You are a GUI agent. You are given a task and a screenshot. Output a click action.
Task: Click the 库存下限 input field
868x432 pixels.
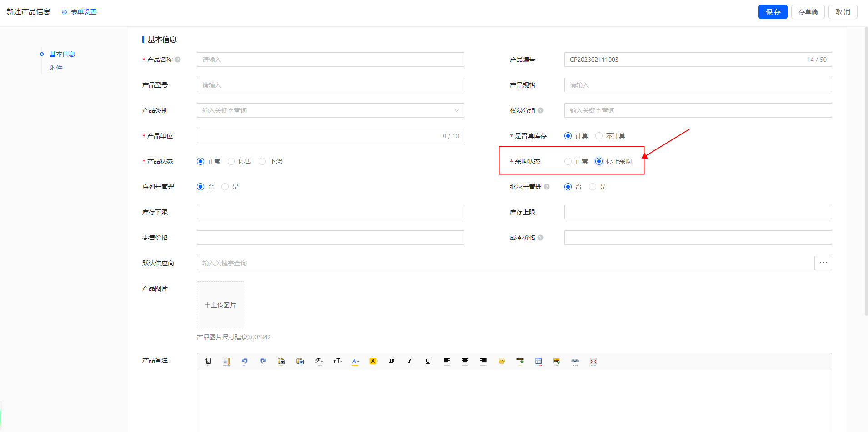pyautogui.click(x=330, y=212)
